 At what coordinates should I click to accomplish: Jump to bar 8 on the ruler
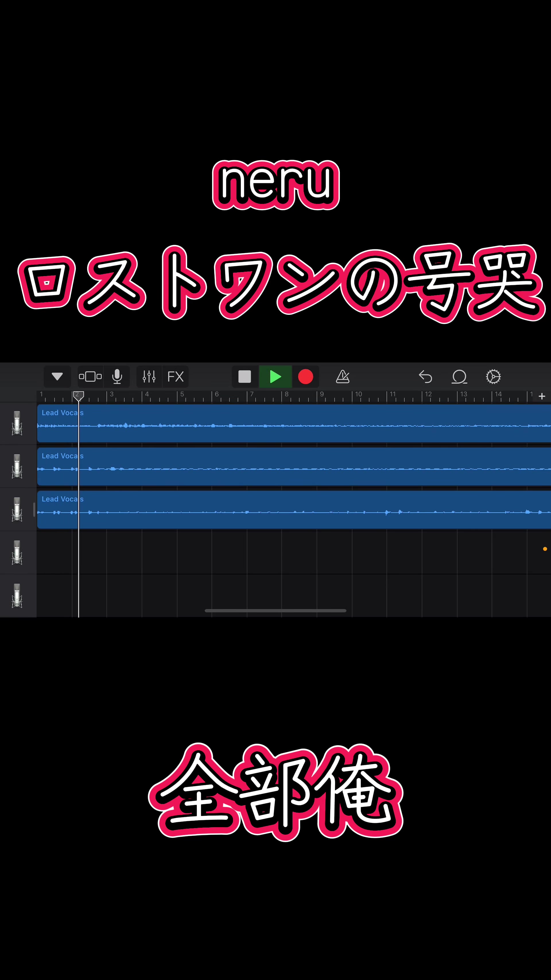coord(287,394)
